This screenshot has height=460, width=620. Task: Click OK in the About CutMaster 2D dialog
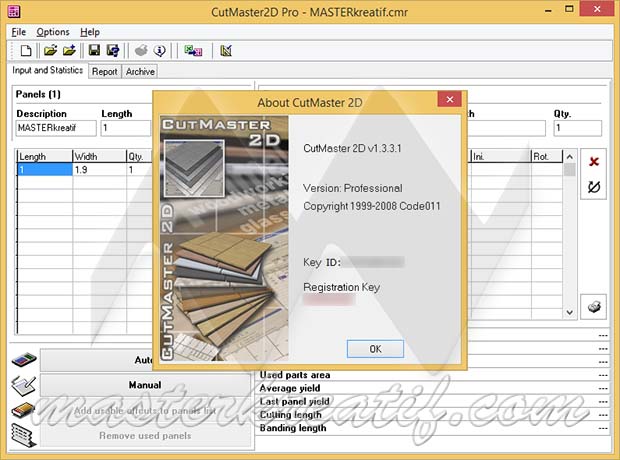tap(375, 349)
